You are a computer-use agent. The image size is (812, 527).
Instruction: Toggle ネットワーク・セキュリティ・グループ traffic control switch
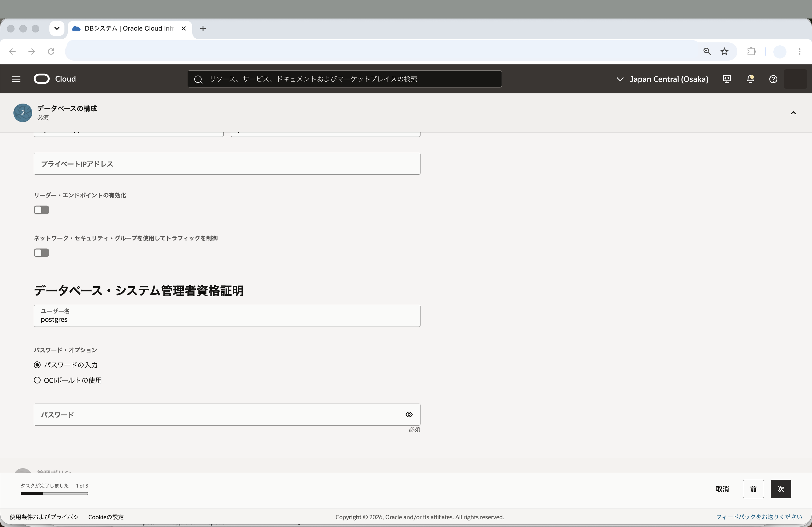[x=41, y=253]
